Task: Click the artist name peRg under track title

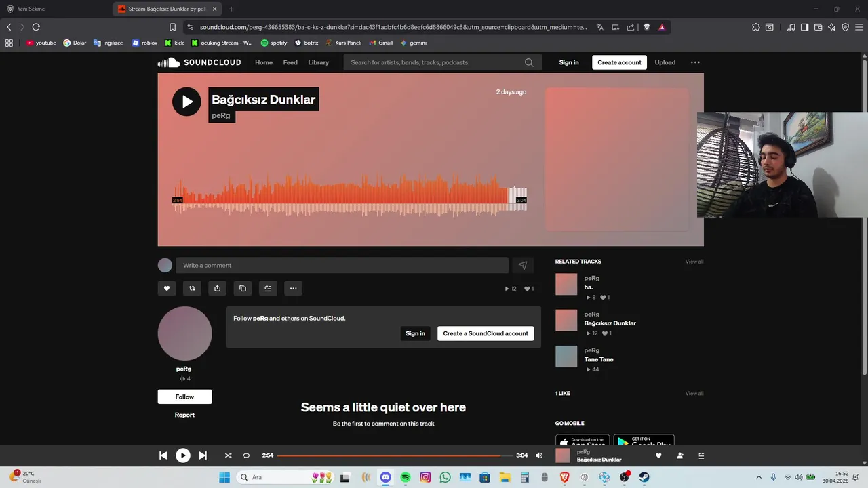Action: click(221, 116)
